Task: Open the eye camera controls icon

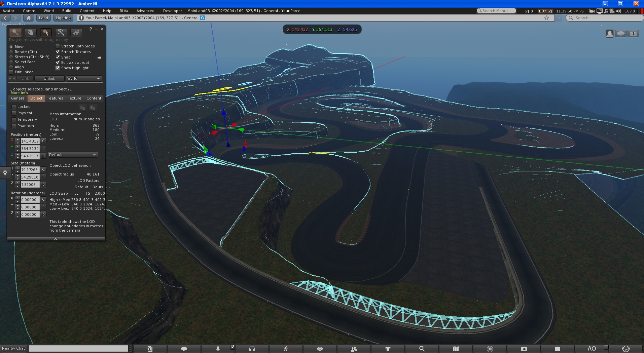Action: coord(320,349)
